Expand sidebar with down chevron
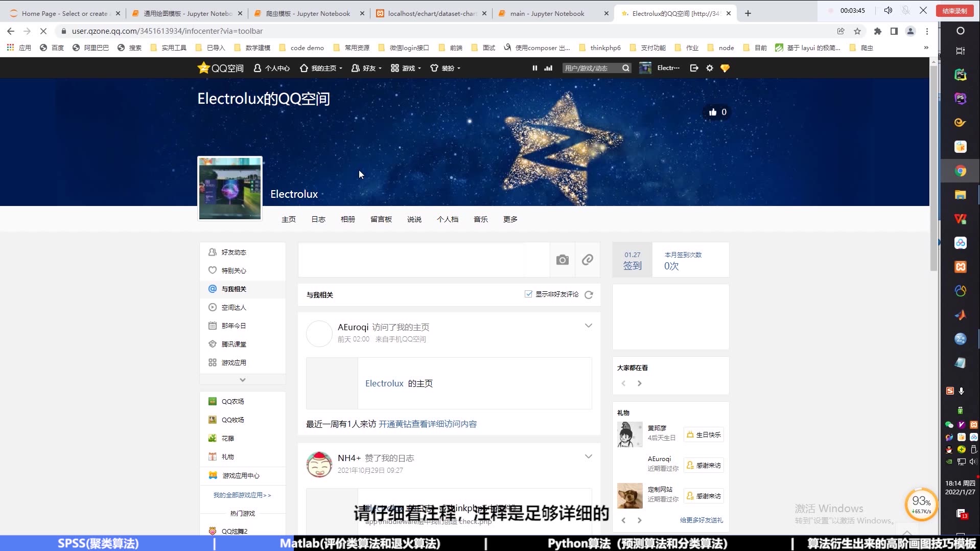Image resolution: width=980 pixels, height=551 pixels. (243, 380)
